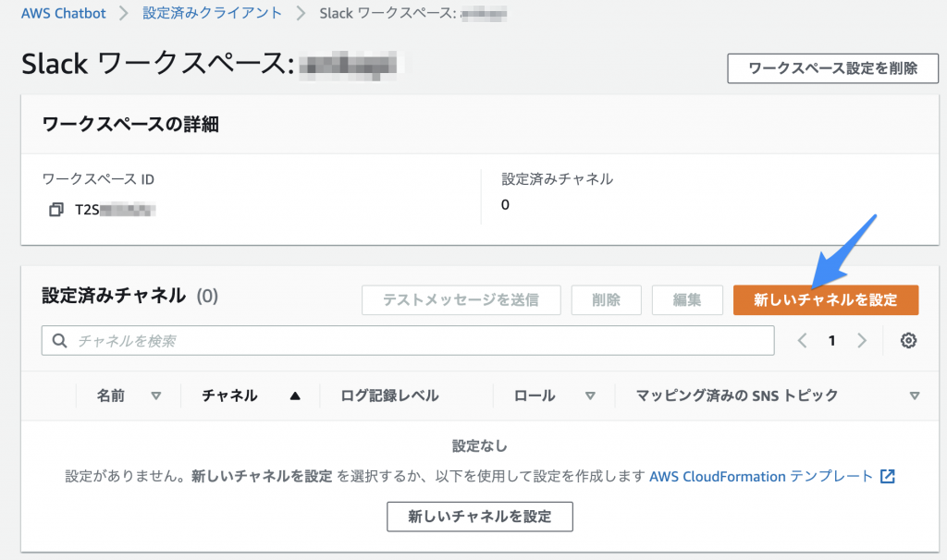Click the 設定なし message text
Image resolution: width=947 pixels, height=560 pixels.
click(480, 446)
